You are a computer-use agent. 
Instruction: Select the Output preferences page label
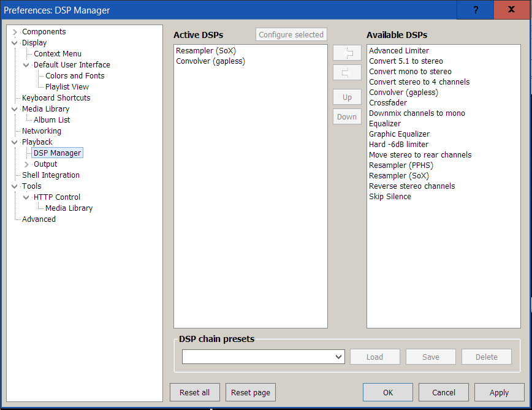(x=45, y=164)
